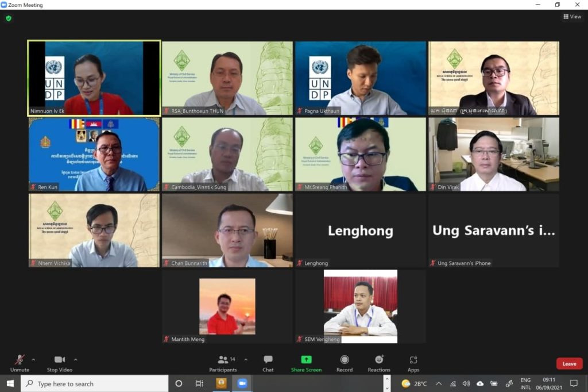The image size is (588, 392).
Task: Check the green encryption shield icon
Action: 9,18
